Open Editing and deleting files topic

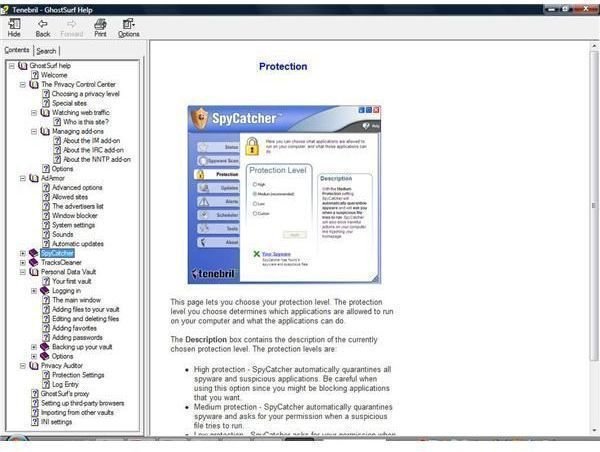click(86, 319)
